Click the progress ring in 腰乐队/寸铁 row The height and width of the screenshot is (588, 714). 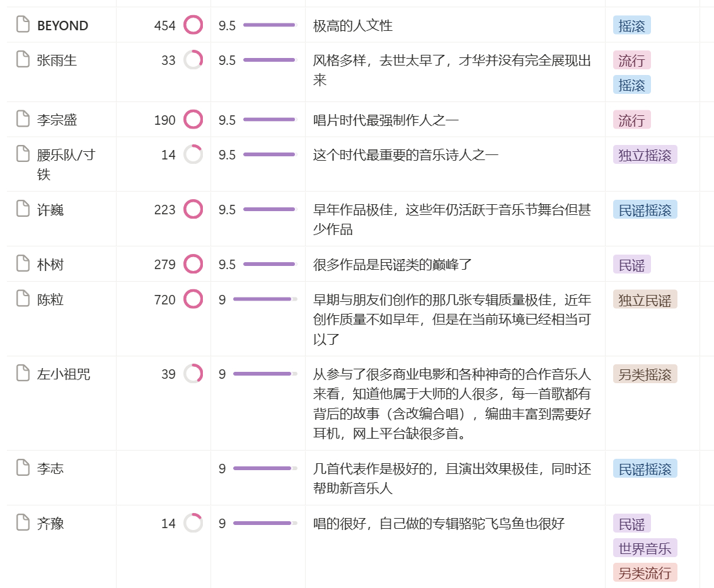coord(193,154)
